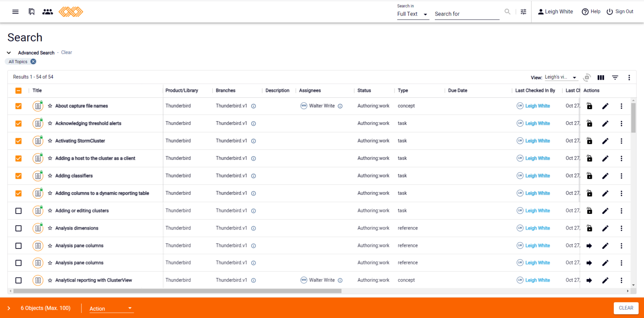Star the Analytical reporting with ClusterView topic
This screenshot has height=318, width=644.
tap(50, 280)
